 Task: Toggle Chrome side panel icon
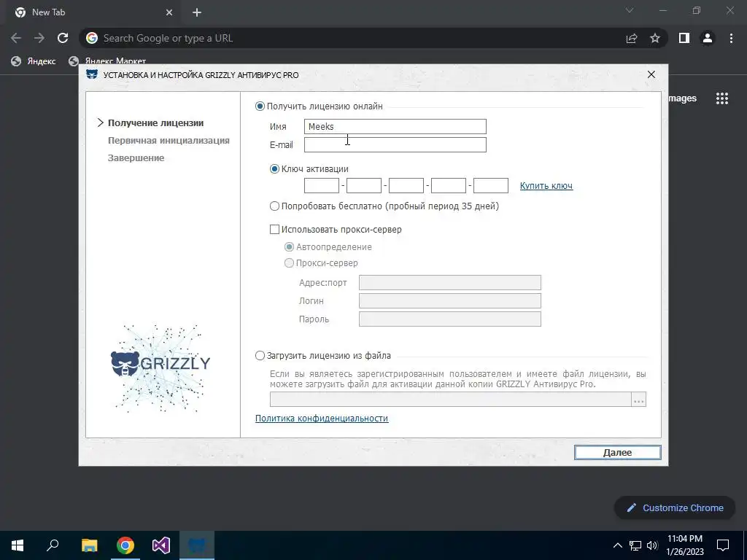pyautogui.click(x=684, y=38)
